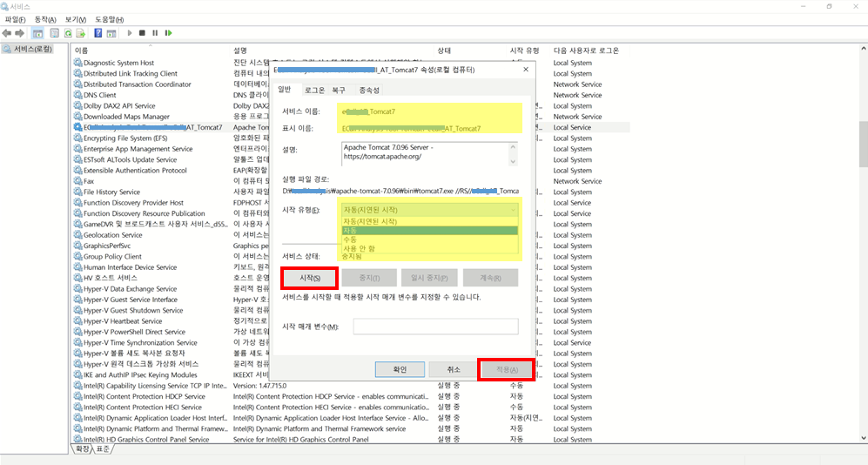Select the gear icon of File History Service

pos(78,192)
